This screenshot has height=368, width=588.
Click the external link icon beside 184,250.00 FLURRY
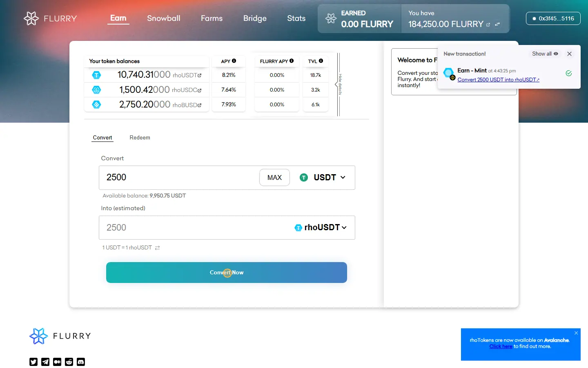tap(488, 25)
